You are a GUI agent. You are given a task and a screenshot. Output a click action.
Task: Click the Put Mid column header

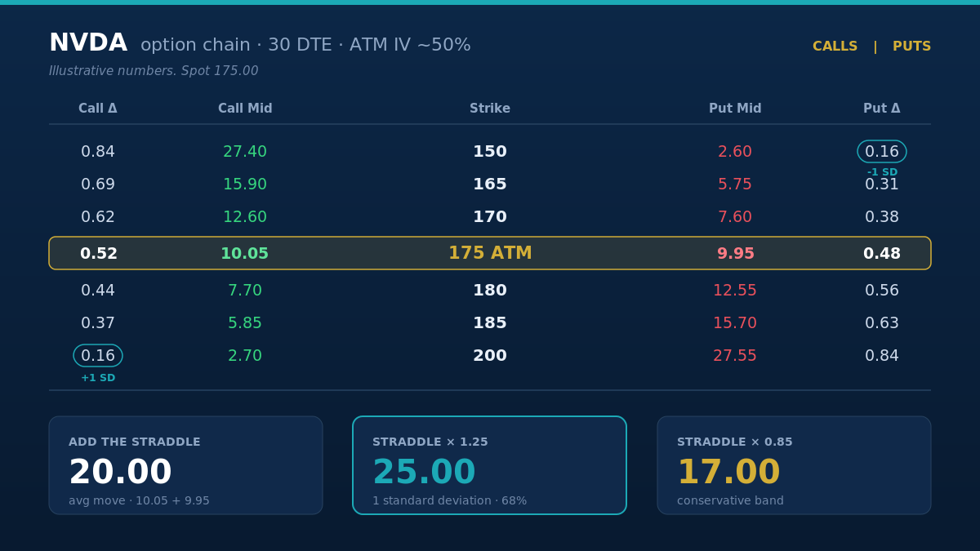click(735, 109)
